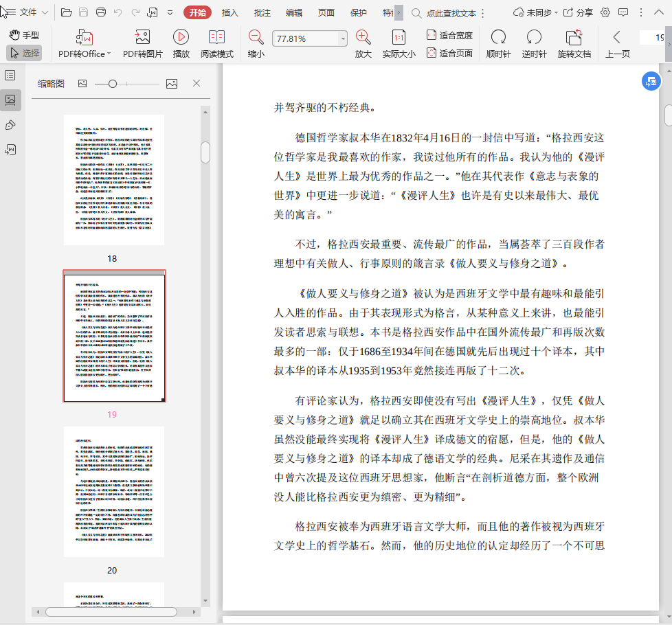This screenshot has height=625, width=672.
Task: Click the page number input field
Action: click(x=651, y=38)
